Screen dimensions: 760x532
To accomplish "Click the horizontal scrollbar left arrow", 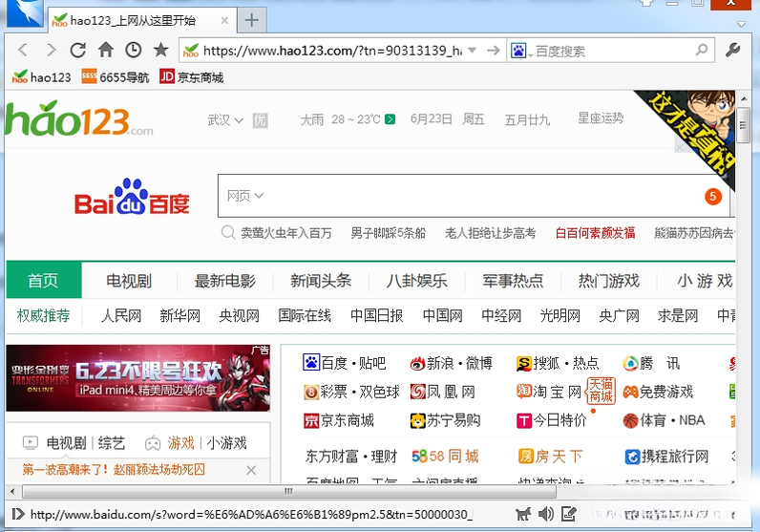I will pyautogui.click(x=12, y=491).
